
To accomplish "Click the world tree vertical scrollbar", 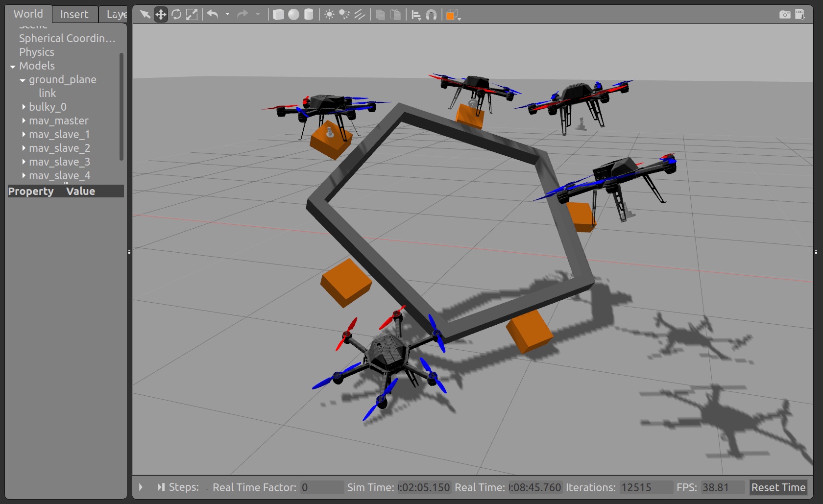I will 121,107.
